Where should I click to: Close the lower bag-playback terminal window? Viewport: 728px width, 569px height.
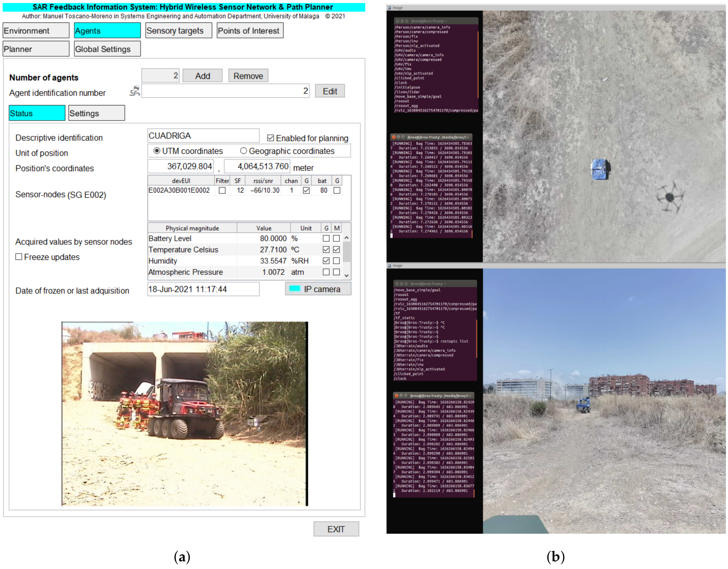pyautogui.click(x=396, y=396)
